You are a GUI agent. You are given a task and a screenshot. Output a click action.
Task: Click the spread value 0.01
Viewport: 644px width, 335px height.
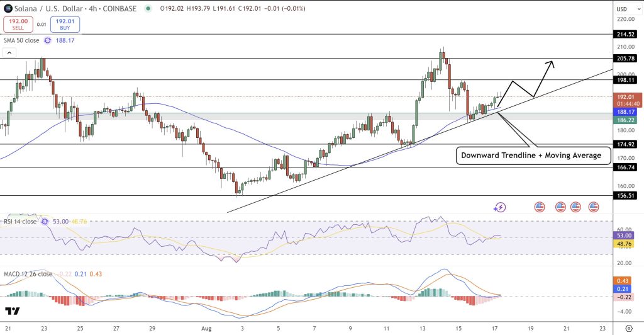(42, 25)
